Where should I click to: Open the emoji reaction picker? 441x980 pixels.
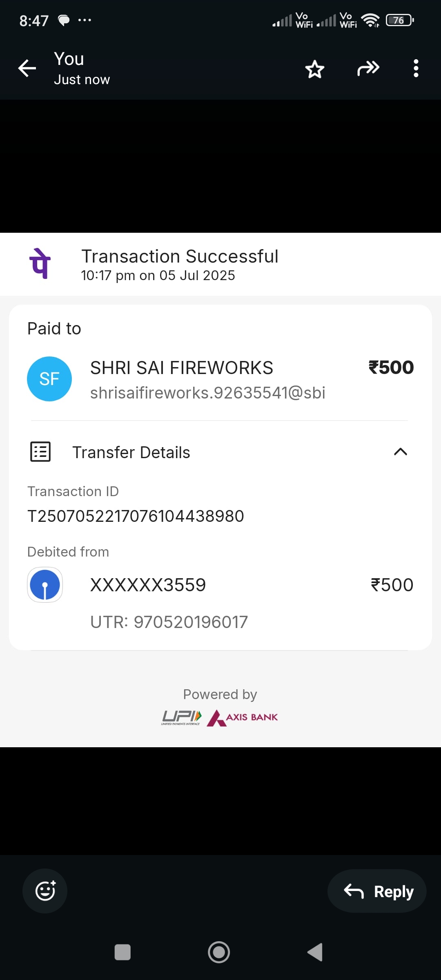coord(45,891)
